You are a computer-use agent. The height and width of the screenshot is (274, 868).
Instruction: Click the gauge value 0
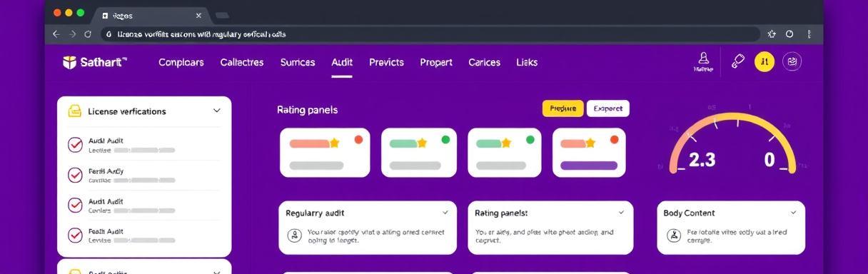pyautogui.click(x=769, y=160)
